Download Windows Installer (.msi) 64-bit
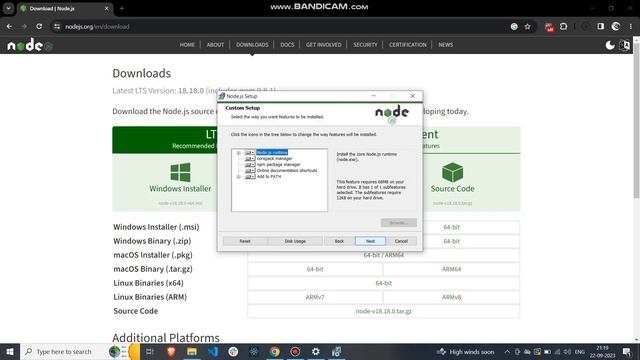The height and width of the screenshot is (360, 640). 451,227
